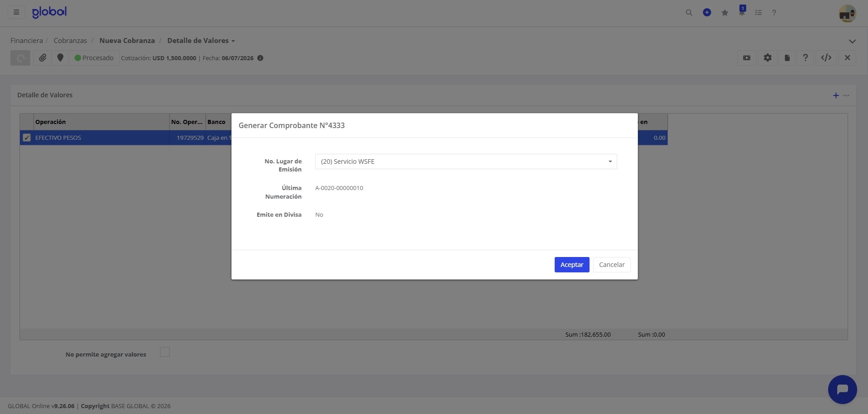
Task: Add a new value with plus icon
Action: 836,95
